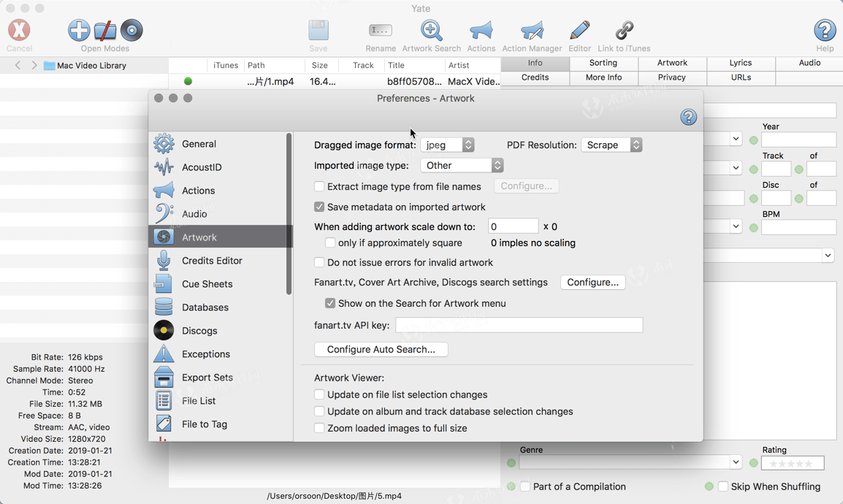
Task: Click the Rename toolbar icon
Action: pos(381,31)
